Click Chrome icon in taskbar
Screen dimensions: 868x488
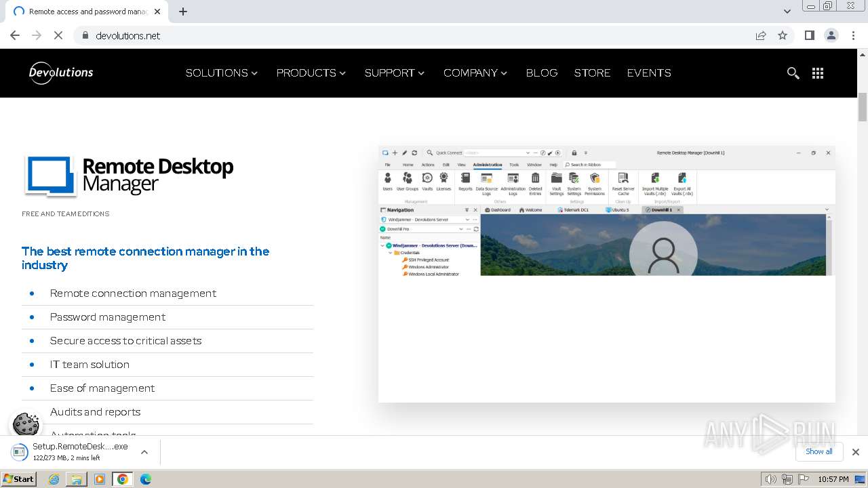123,479
